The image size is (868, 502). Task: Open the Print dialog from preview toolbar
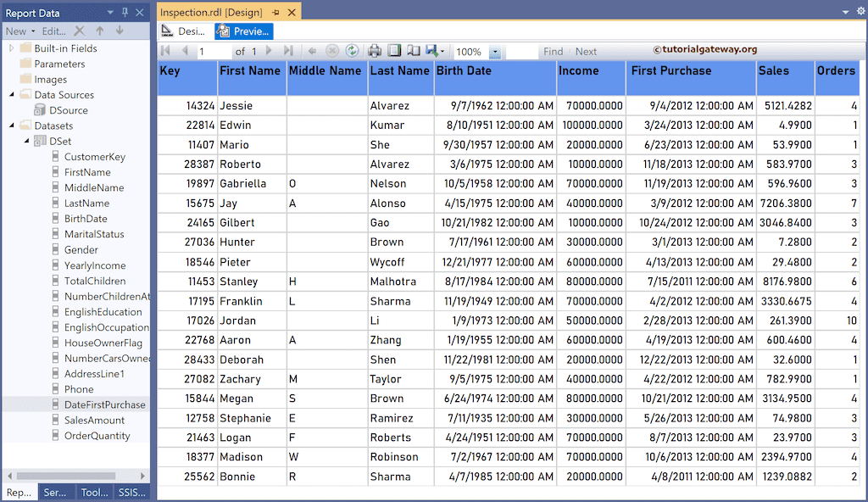[374, 50]
